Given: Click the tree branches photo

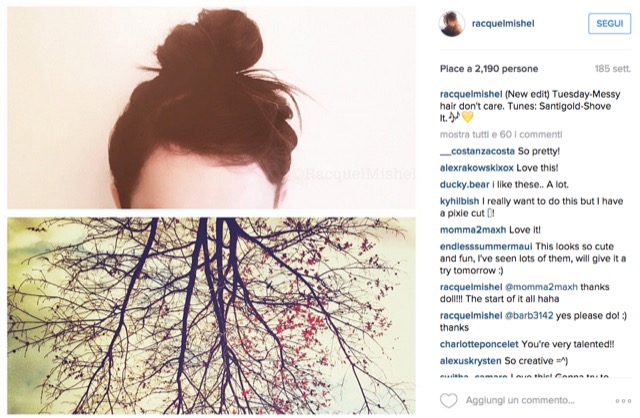Looking at the screenshot, I should tap(211, 316).
